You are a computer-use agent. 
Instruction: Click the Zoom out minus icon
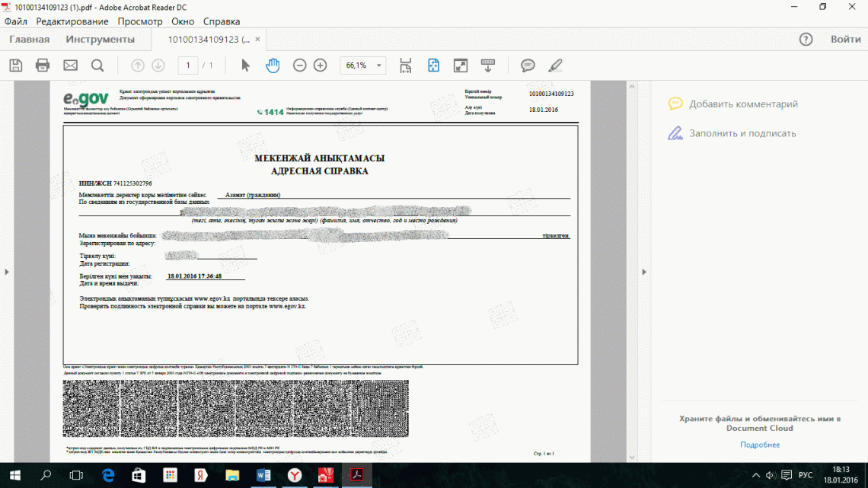pyautogui.click(x=300, y=65)
